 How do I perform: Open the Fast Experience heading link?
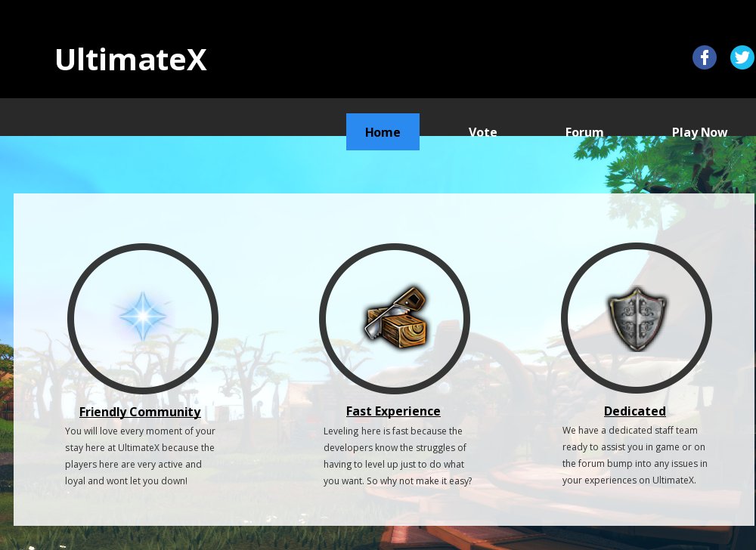coord(393,411)
